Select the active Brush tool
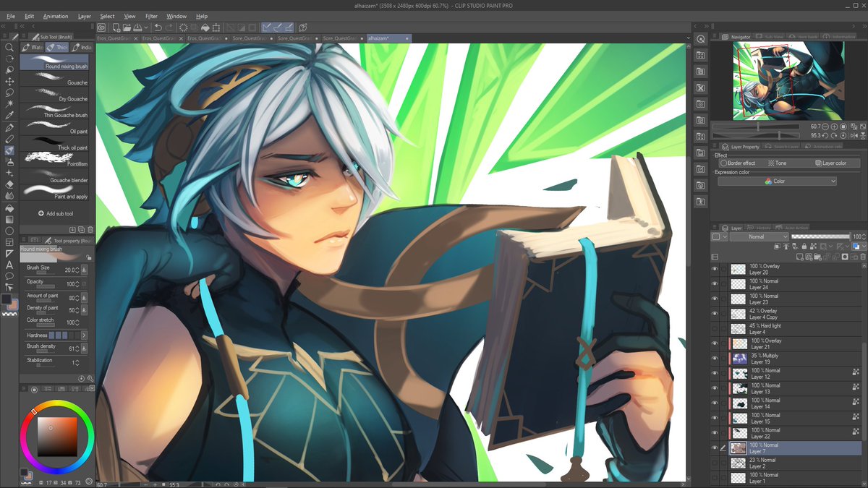This screenshot has width=868, height=488. 9,151
